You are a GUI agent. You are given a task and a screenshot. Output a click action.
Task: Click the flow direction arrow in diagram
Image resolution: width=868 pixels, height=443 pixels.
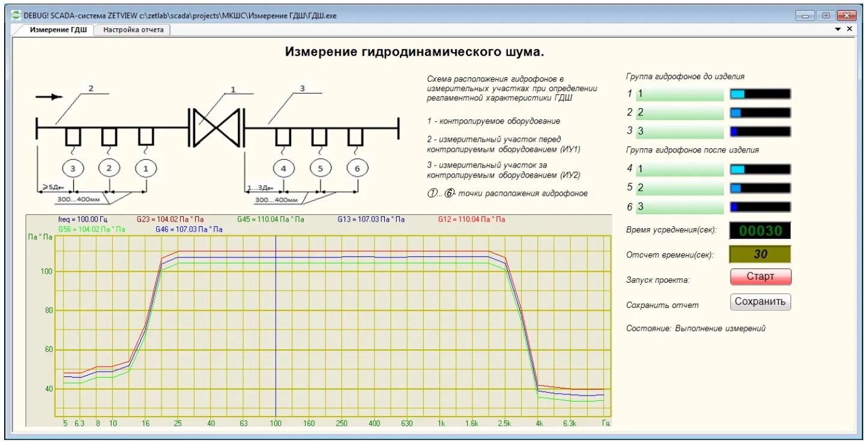(49, 97)
